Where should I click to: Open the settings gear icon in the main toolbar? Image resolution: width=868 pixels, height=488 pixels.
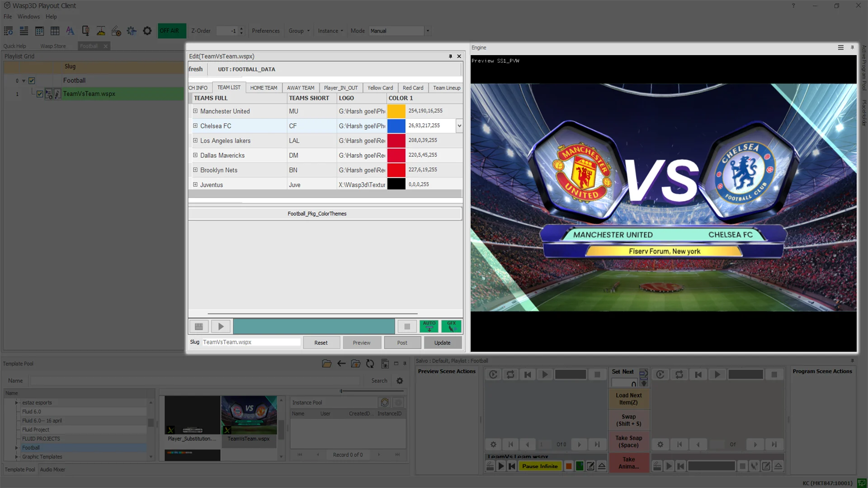pos(147,31)
